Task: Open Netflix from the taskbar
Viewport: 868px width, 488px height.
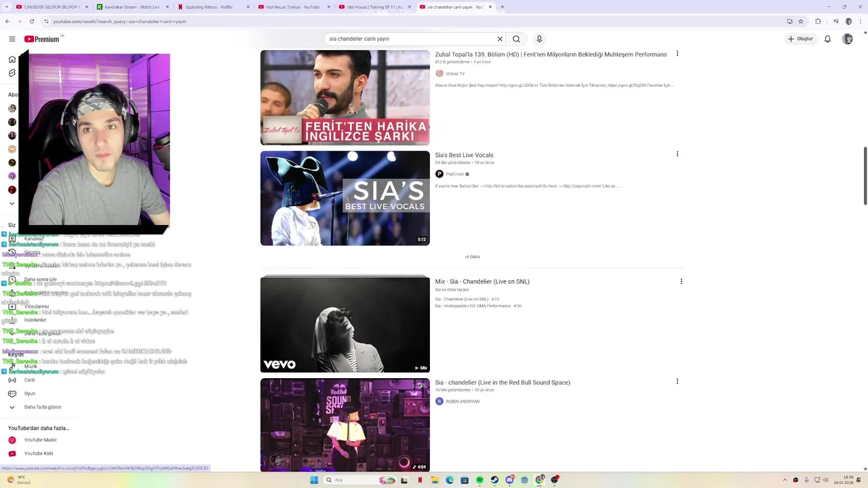Action: click(x=420, y=480)
